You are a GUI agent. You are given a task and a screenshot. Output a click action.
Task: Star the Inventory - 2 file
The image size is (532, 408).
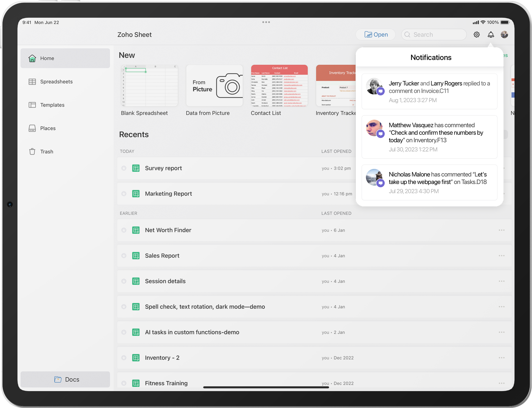point(124,358)
